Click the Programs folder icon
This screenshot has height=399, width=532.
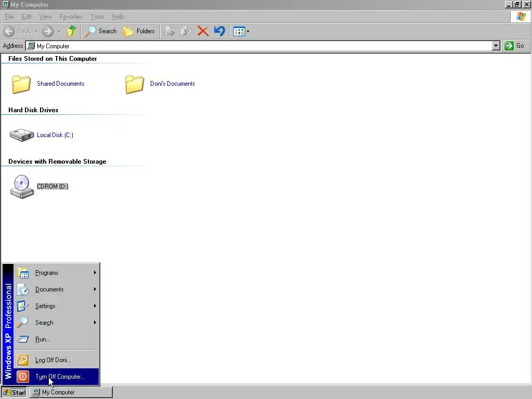pyautogui.click(x=23, y=273)
